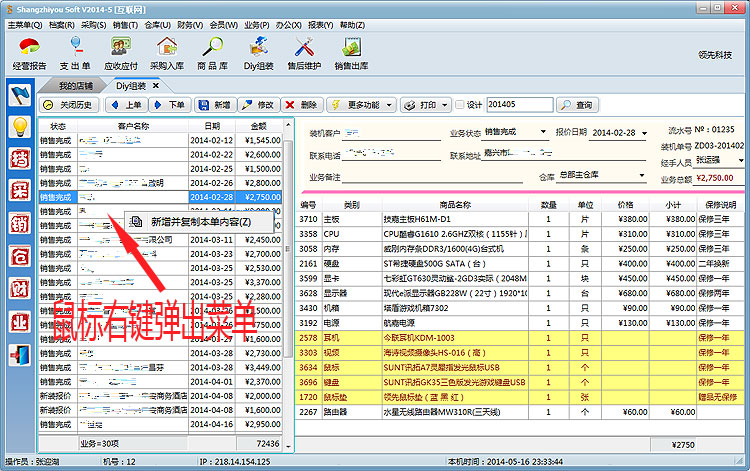Expand the 打印 dropdown arrow

point(445,105)
